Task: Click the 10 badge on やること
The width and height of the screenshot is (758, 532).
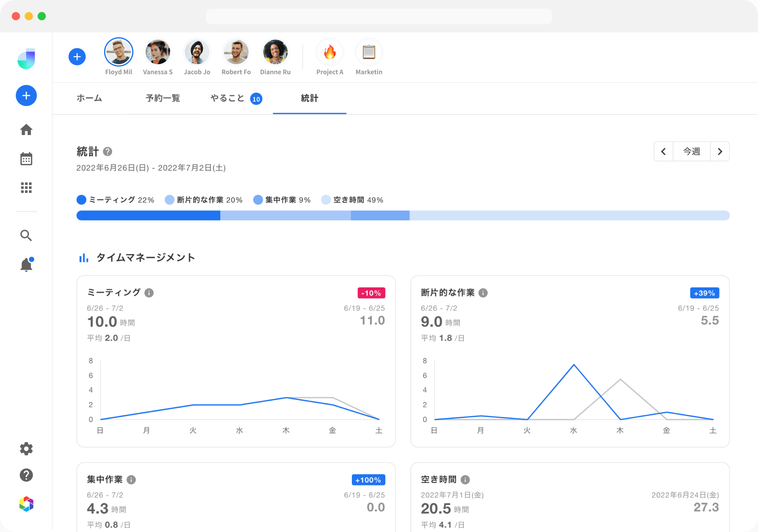Action: pos(256,99)
